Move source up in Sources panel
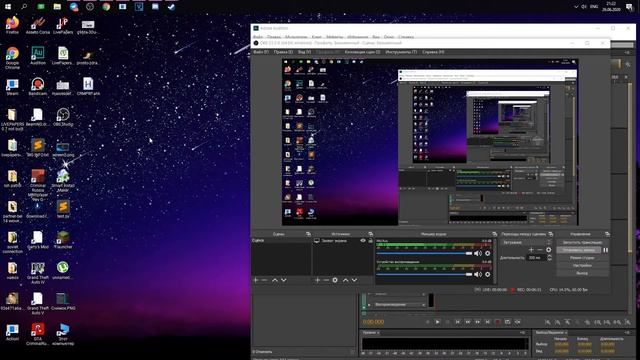This screenshot has width=640, height=360. pos(345,280)
